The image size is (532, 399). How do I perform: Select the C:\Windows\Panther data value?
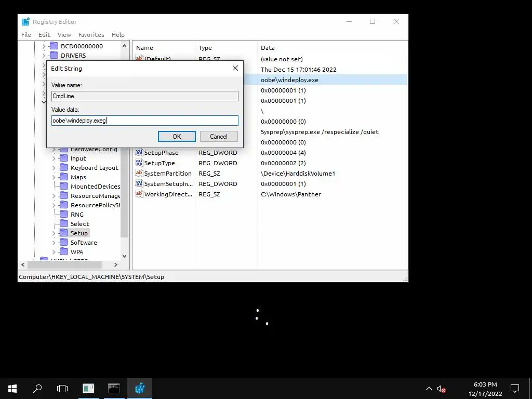291,194
